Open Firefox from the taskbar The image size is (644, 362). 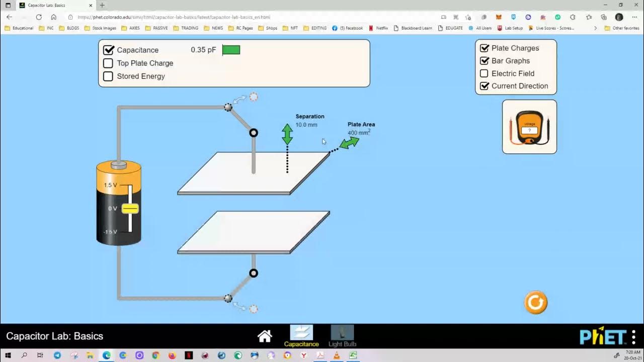point(172,355)
